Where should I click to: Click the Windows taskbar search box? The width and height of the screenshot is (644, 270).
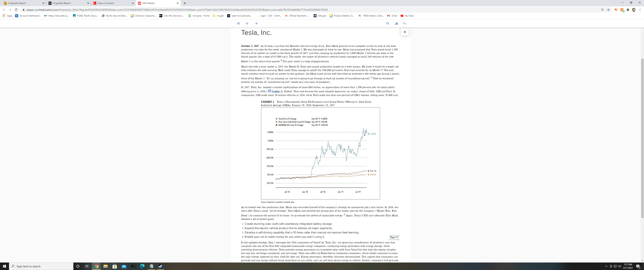click(x=41, y=266)
